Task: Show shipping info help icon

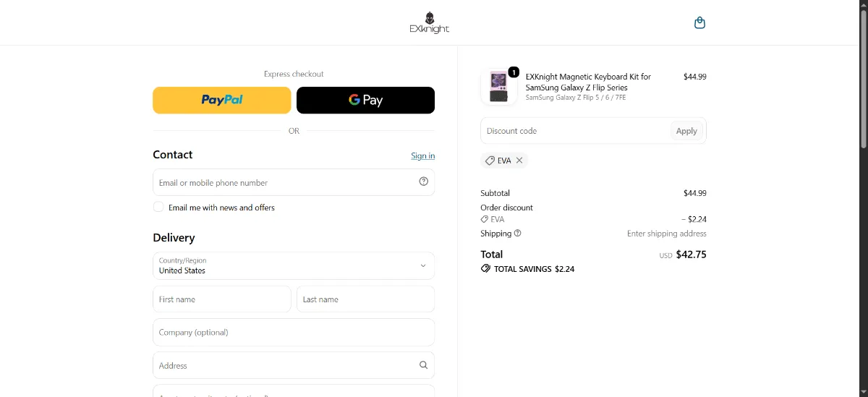Action: pyautogui.click(x=517, y=234)
